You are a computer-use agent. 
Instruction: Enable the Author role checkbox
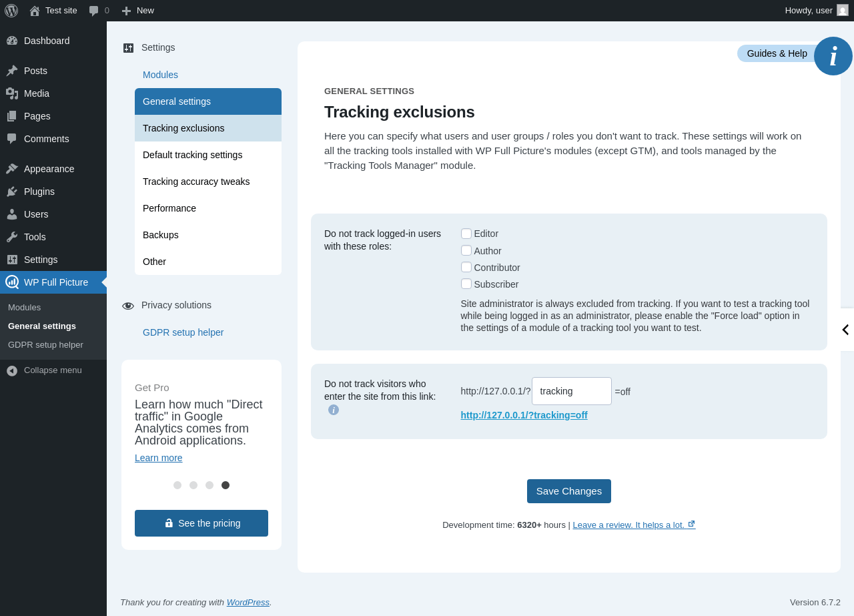click(x=466, y=250)
